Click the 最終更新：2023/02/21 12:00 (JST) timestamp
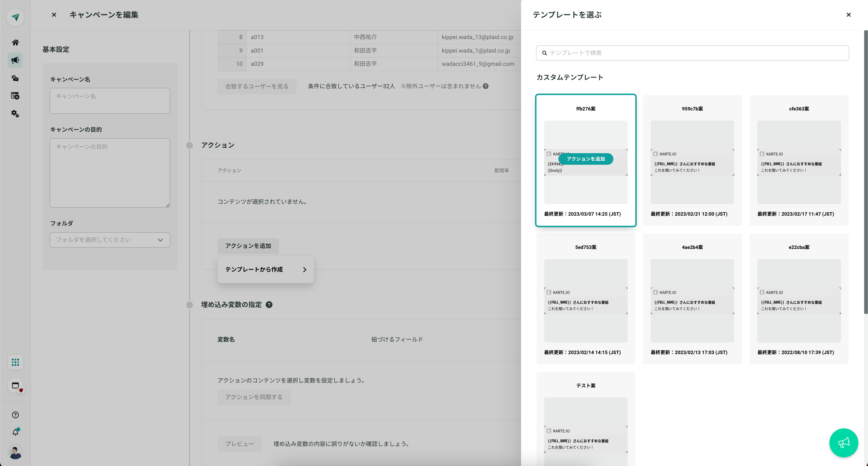Viewport: 868px width, 466px height. pyautogui.click(x=689, y=214)
